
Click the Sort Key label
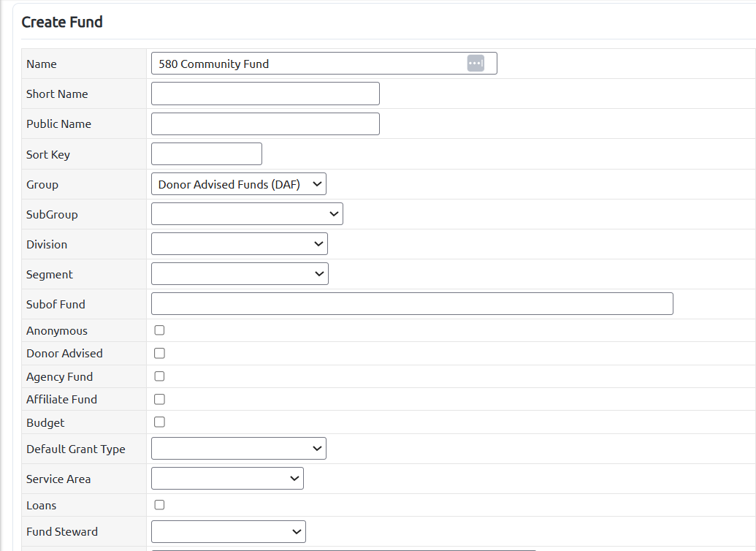pyautogui.click(x=48, y=155)
